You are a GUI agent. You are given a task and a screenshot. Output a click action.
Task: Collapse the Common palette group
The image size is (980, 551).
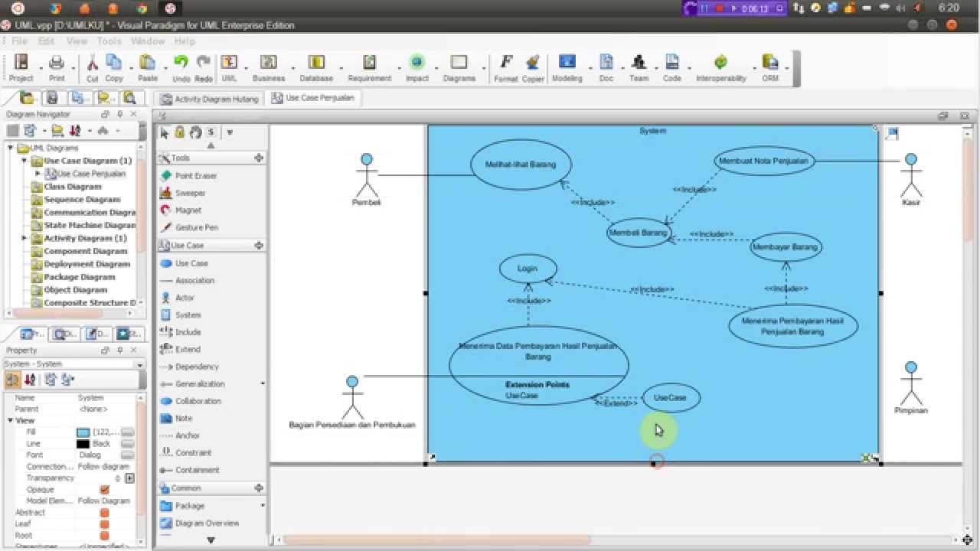click(x=259, y=487)
